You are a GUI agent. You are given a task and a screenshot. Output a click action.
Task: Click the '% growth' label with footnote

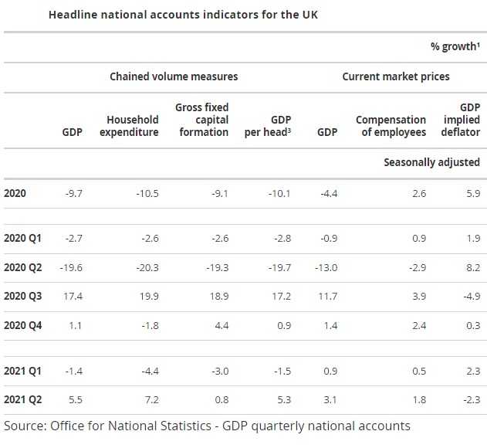point(455,46)
